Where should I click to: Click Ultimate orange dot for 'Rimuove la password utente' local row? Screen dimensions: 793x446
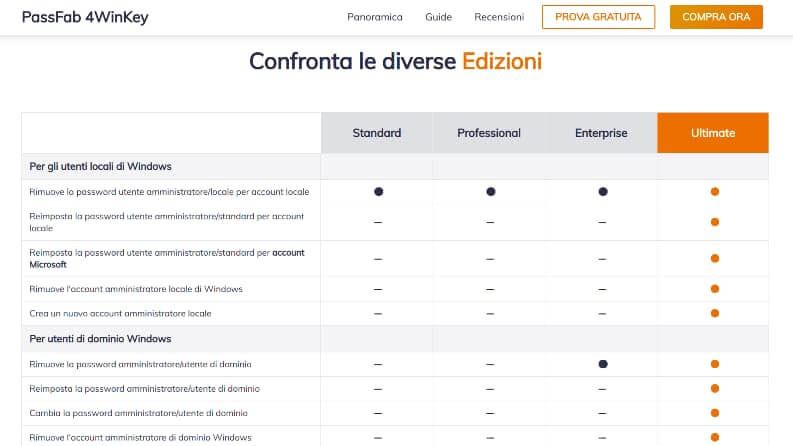[715, 192]
